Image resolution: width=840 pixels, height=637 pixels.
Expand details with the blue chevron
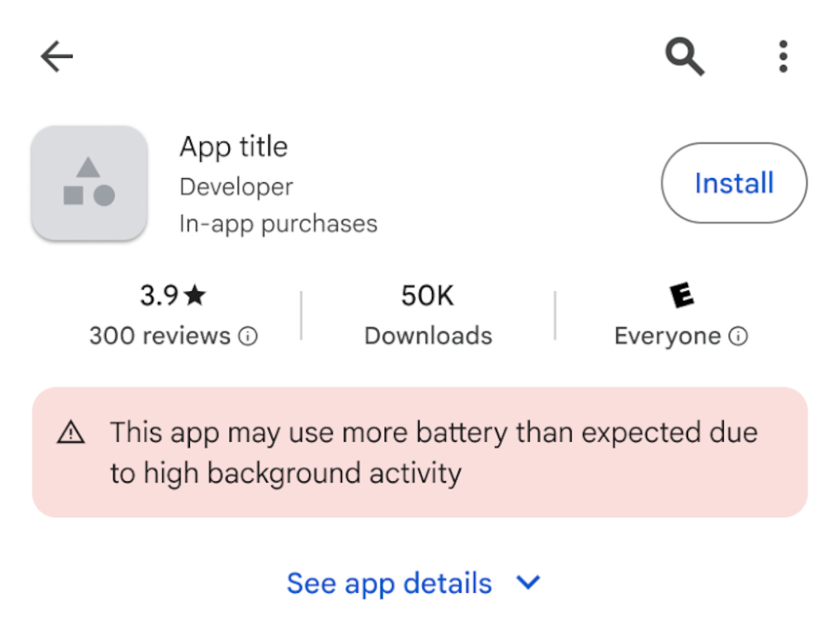pyautogui.click(x=528, y=583)
